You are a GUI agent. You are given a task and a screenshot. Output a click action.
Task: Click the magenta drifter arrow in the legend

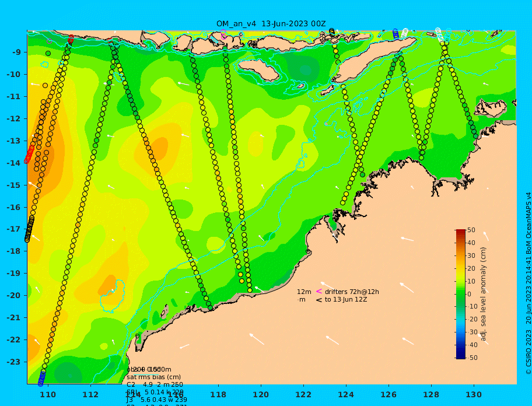319,291
